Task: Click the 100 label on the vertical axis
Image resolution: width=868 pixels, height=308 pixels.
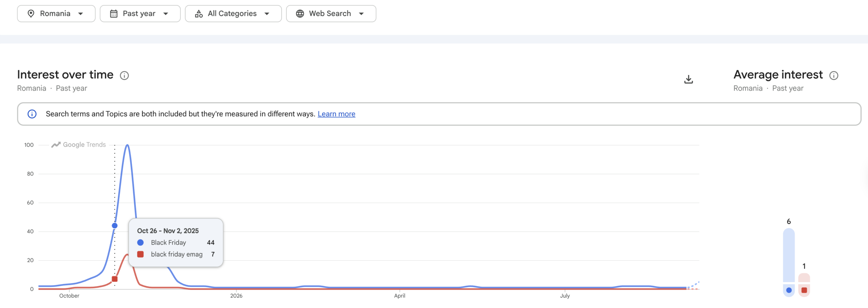Action: click(x=29, y=145)
